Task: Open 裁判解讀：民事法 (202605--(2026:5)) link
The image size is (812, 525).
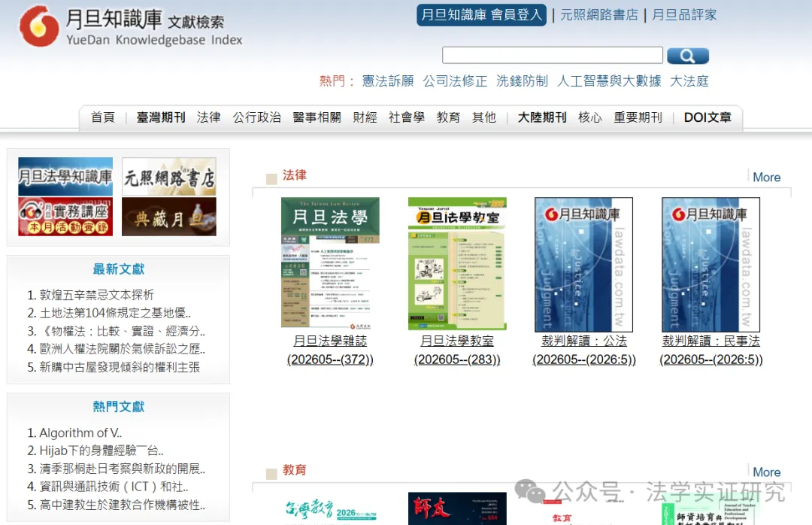Action: [x=711, y=350]
